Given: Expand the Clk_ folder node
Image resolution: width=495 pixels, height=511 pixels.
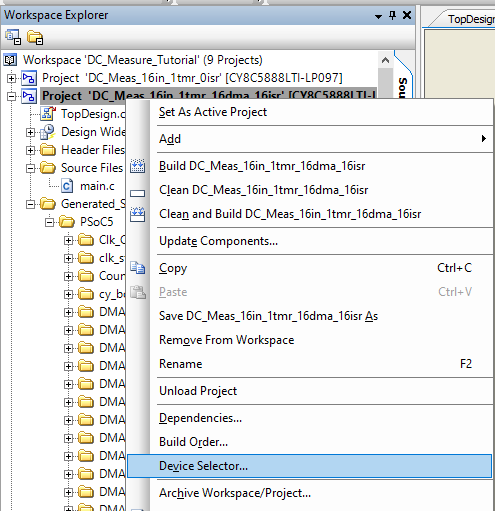Looking at the screenshot, I should pyautogui.click(x=68, y=240).
